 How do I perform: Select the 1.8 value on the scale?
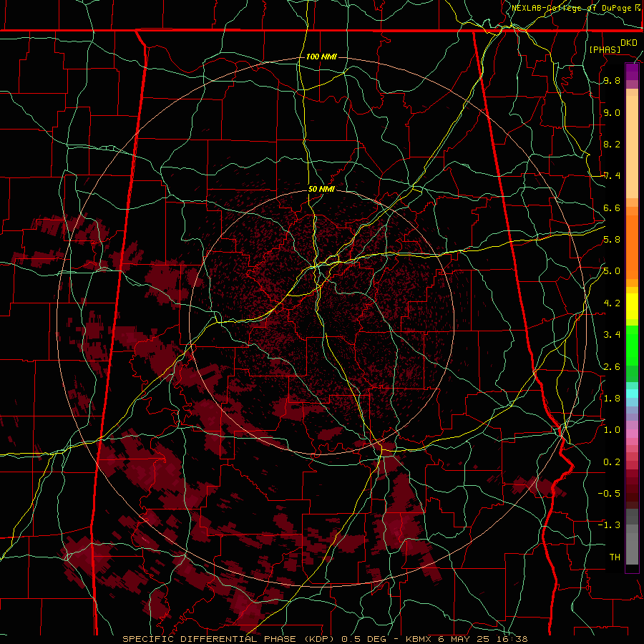612,399
